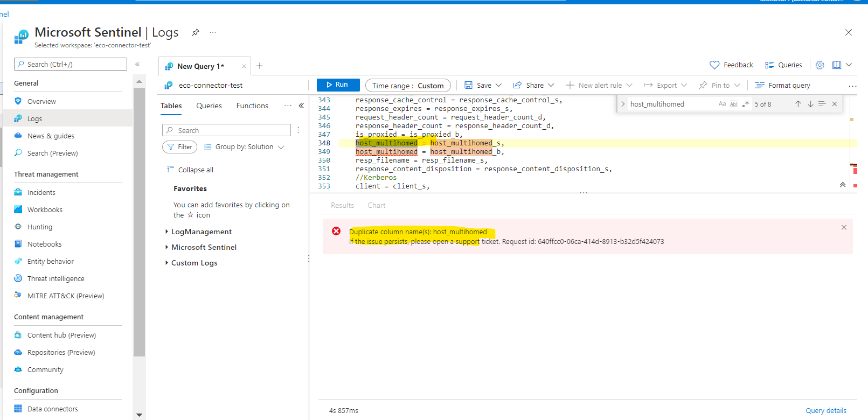Screen dimensions: 868x420
Task: Open Overview in the left menu
Action: click(41, 101)
